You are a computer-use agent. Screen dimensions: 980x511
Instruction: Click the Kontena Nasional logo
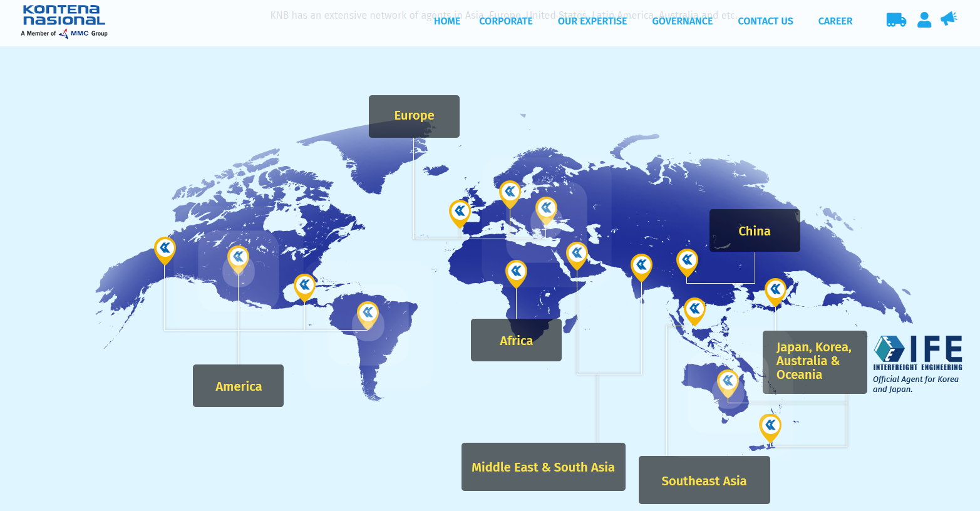(x=64, y=21)
